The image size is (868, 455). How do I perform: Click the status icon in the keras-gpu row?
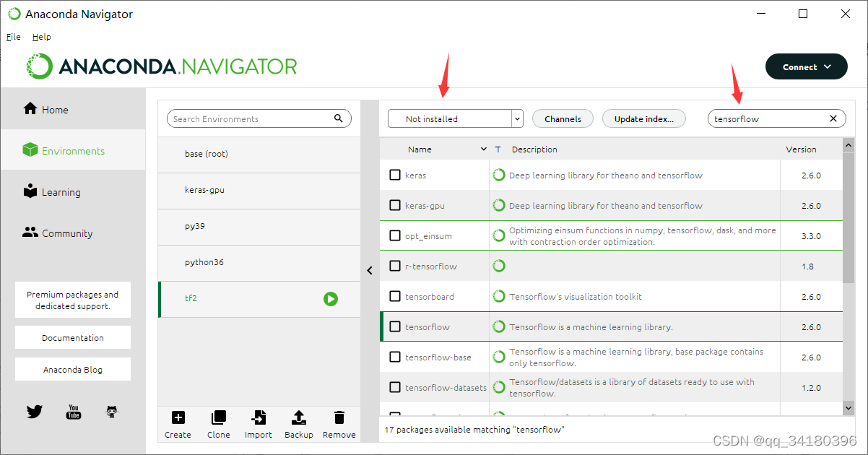[498, 205]
